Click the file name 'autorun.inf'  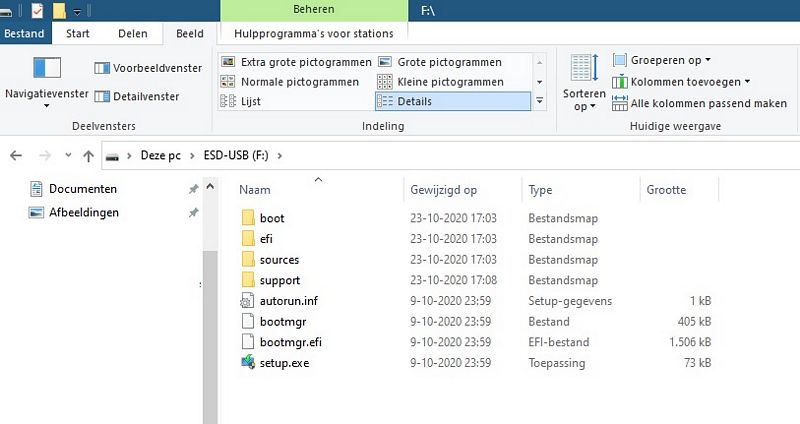289,301
